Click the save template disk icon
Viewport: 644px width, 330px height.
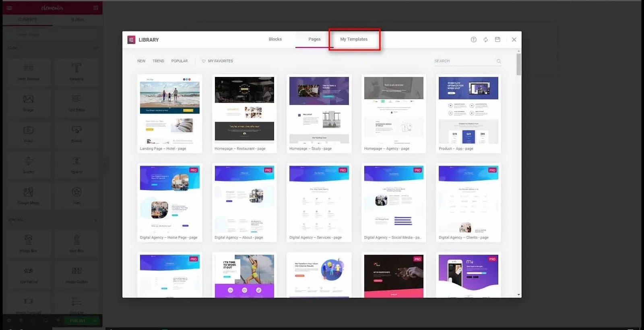497,39
